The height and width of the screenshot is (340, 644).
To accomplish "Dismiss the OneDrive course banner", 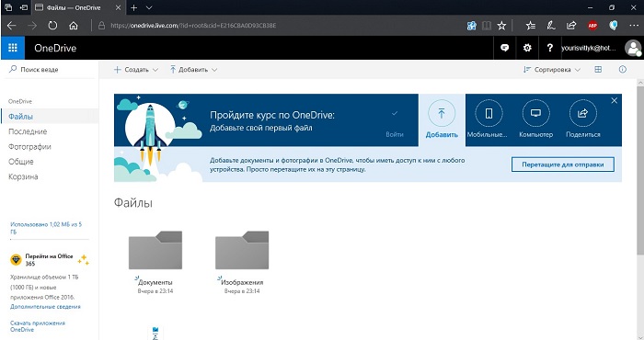I will (x=614, y=100).
